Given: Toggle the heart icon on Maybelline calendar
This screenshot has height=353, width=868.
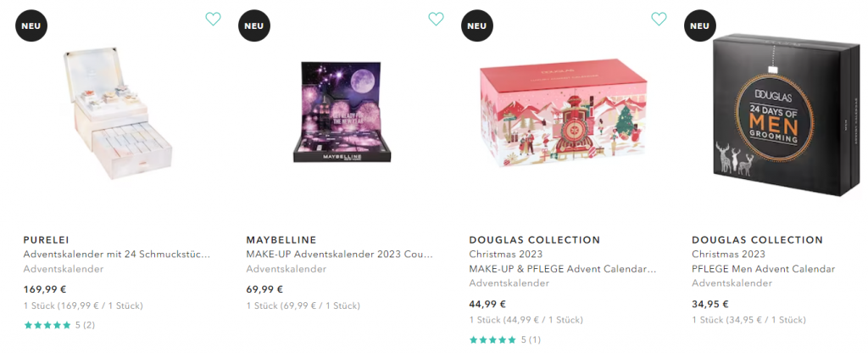Looking at the screenshot, I should 437,19.
